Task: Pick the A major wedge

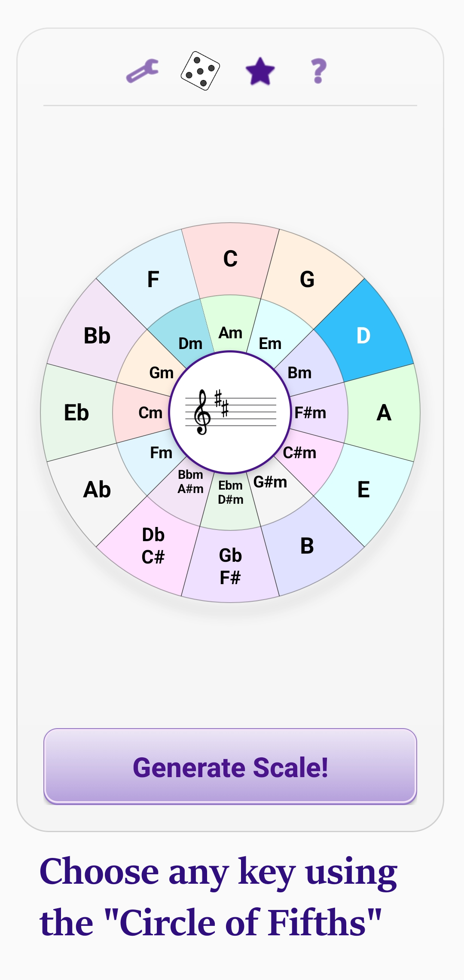Action: click(384, 413)
